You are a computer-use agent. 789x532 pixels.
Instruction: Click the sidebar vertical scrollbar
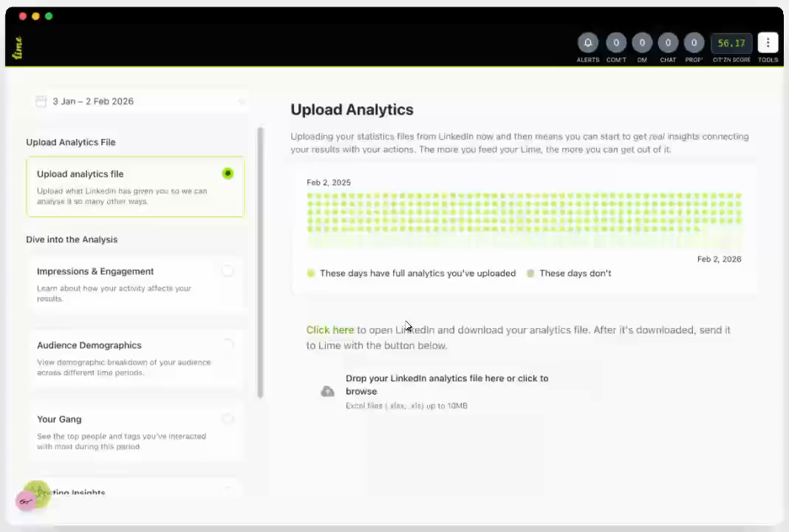coord(260,262)
